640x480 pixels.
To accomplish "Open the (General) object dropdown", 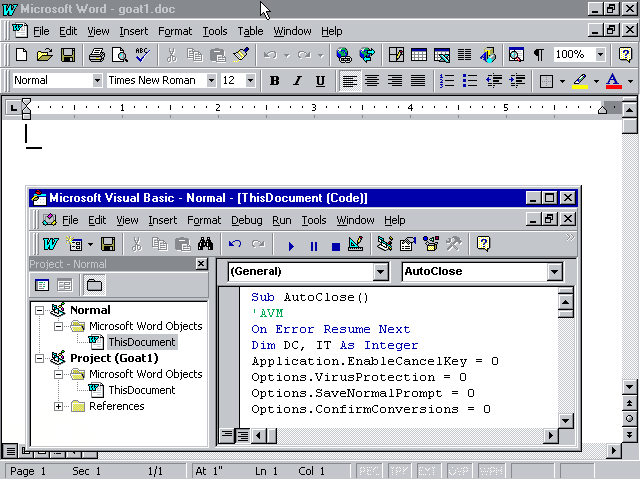I will pos(380,271).
